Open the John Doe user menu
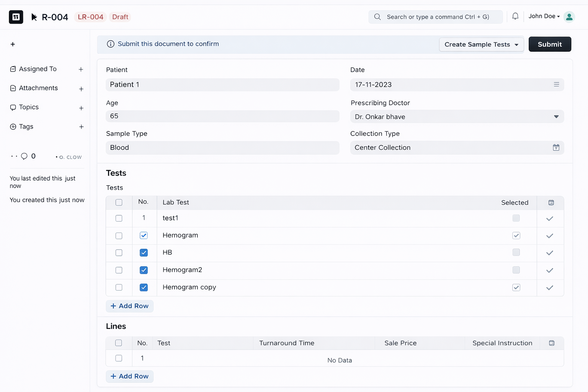Image resolution: width=588 pixels, height=392 pixels. [x=544, y=16]
